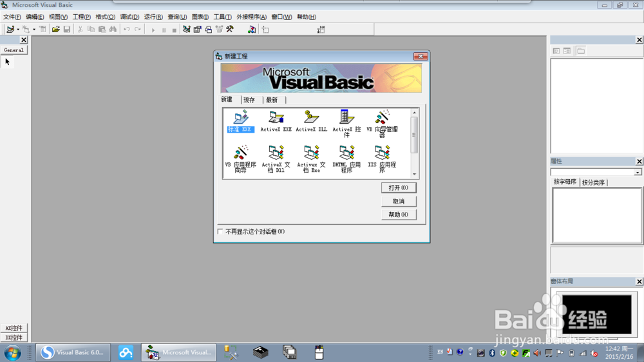The width and height of the screenshot is (644, 362).
Task: Expand the Add Project dropdown arrow
Action: pos(17,30)
